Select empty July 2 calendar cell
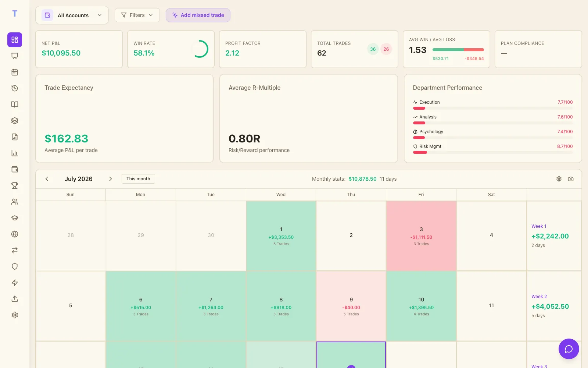Image resolution: width=588 pixels, height=368 pixels. click(351, 236)
